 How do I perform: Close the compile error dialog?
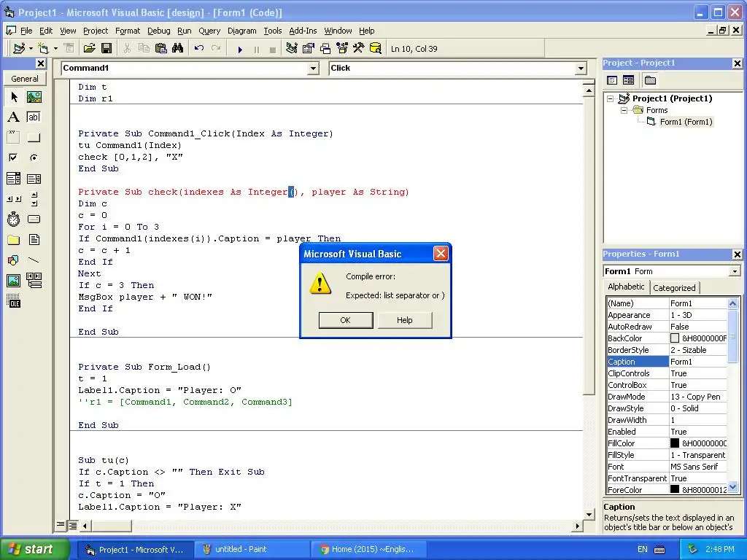coord(441,253)
